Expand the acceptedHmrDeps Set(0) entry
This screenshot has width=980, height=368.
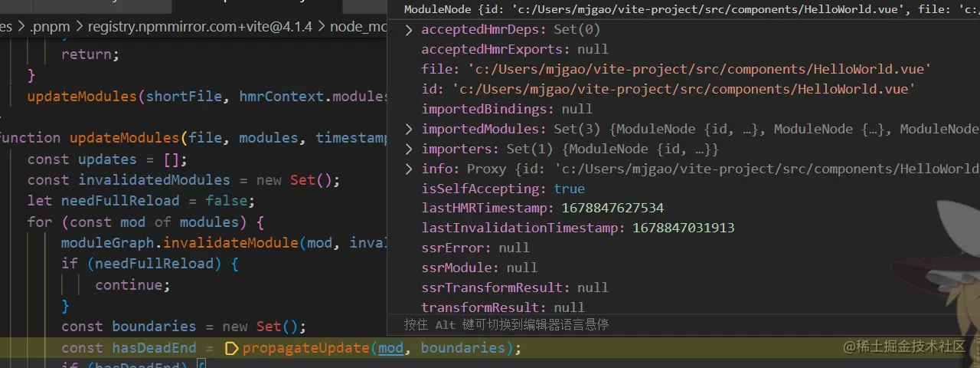[409, 30]
